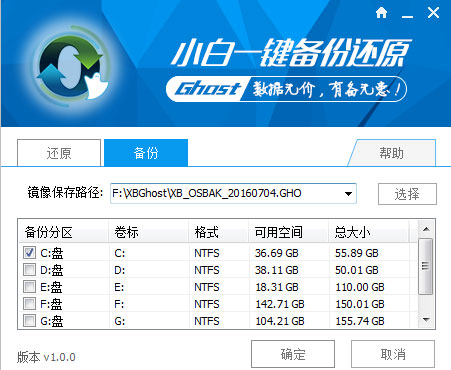The image size is (451, 370).
Task: Click the NTFS format cell in G:盘 row
Action: (x=207, y=321)
